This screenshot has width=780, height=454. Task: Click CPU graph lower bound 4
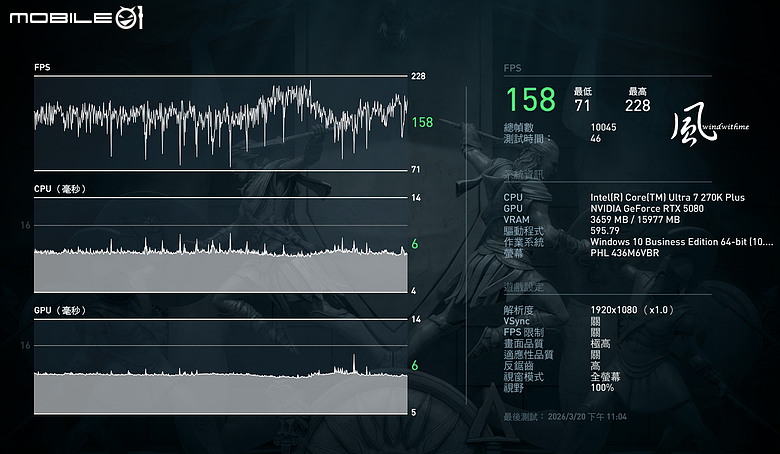[x=413, y=291]
